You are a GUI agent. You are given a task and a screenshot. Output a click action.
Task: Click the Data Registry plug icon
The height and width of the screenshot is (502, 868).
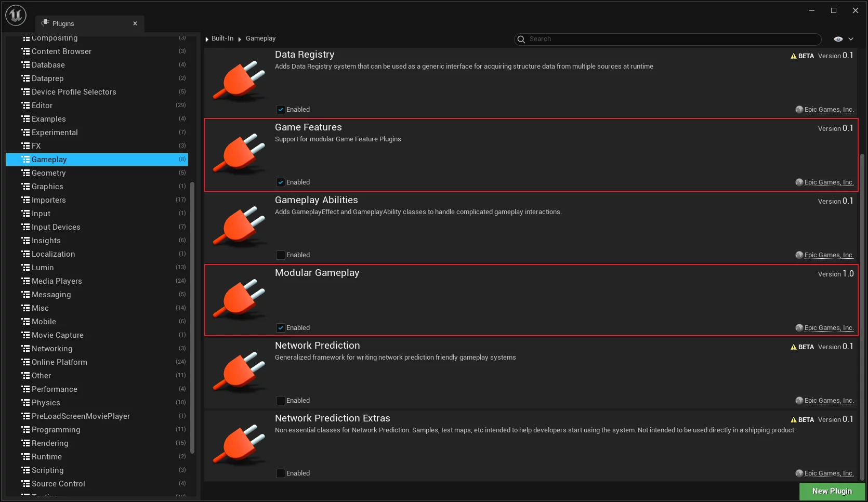(240, 81)
